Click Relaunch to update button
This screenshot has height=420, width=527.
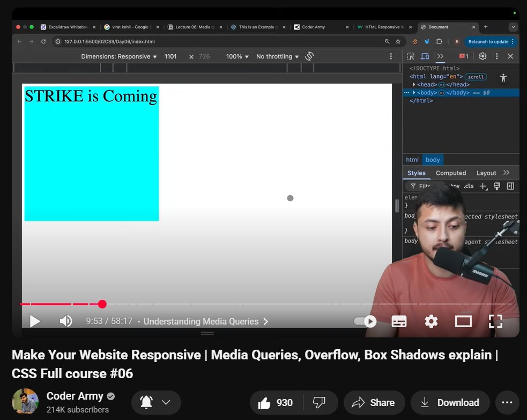491,42
